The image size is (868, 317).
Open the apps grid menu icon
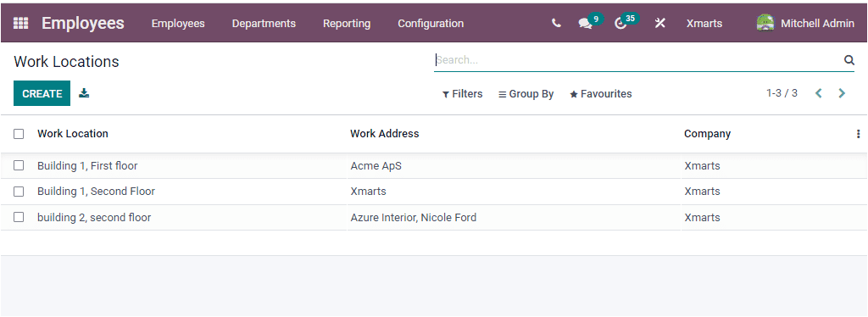[20, 23]
